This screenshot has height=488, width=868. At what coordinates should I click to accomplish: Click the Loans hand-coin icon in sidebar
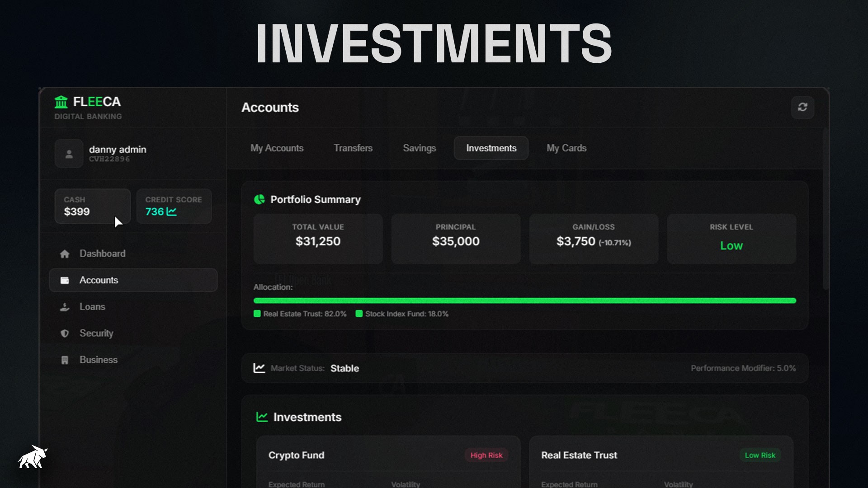[x=65, y=307]
